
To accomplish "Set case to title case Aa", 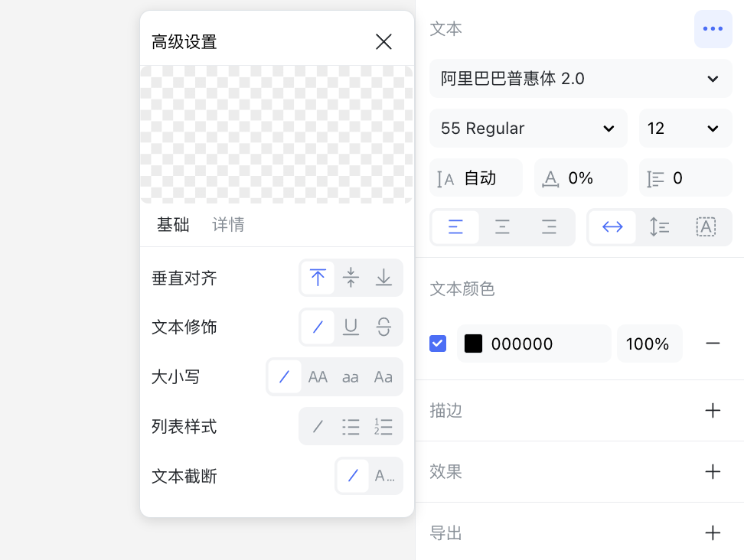I will (383, 377).
